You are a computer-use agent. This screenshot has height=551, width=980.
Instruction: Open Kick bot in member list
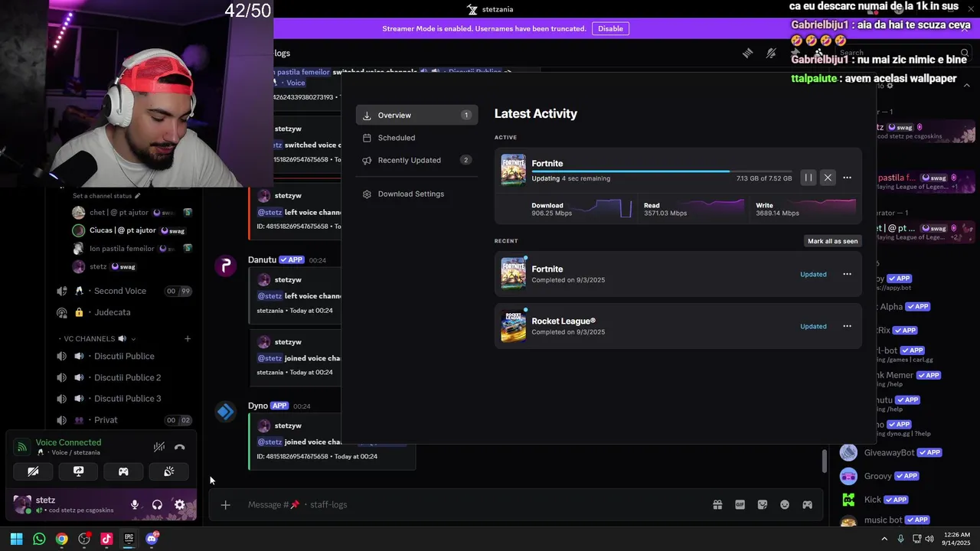pyautogui.click(x=902, y=500)
